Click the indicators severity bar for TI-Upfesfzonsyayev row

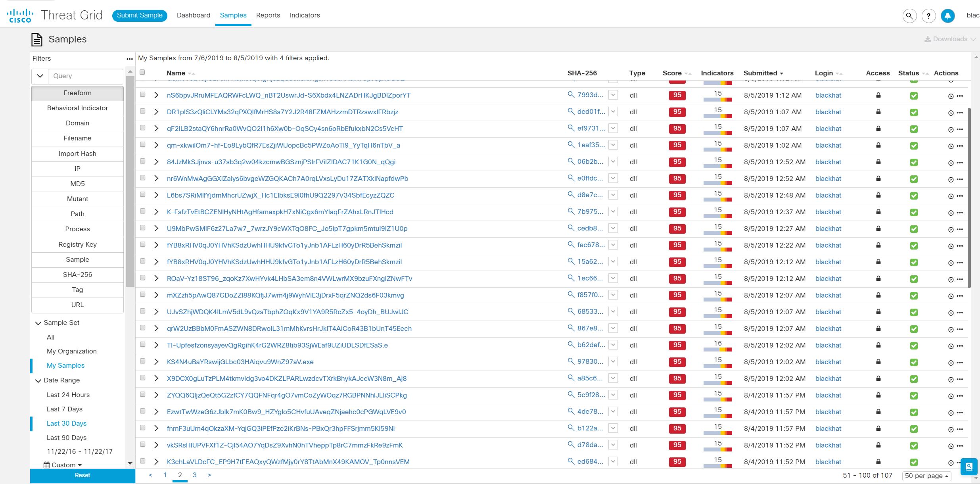coord(717,350)
